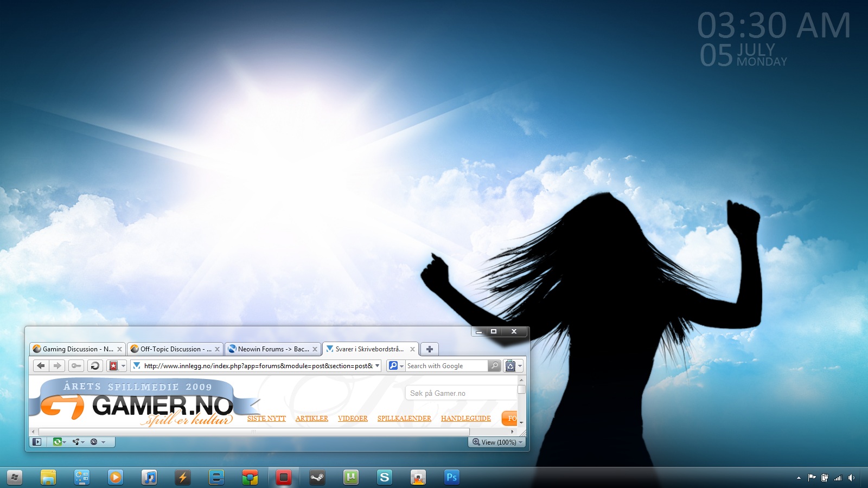868x488 pixels.
Task: Open the Windows Start button
Action: [x=15, y=477]
